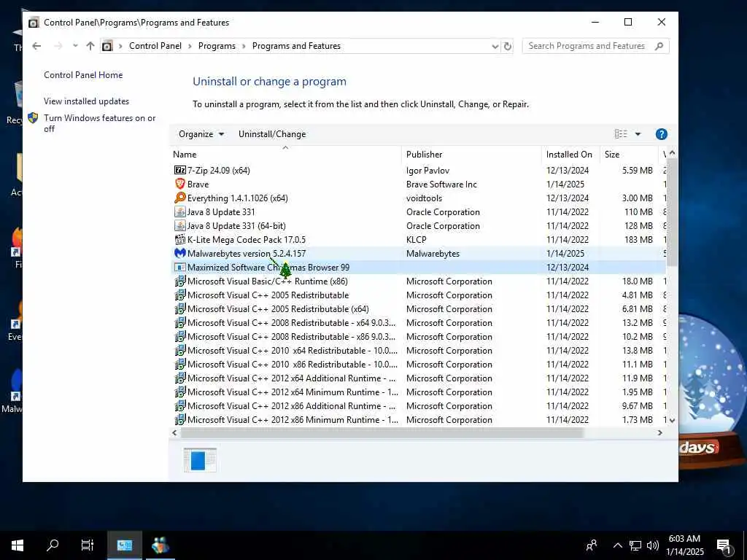Click Igor Pavlov publisher cell
Viewport: 747px width, 560px height.
click(427, 171)
